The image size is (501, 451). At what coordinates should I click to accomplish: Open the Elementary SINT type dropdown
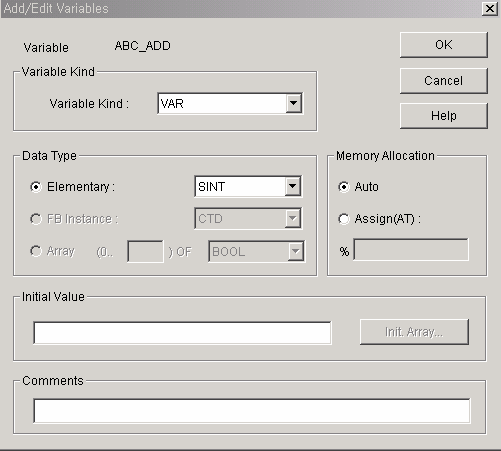(x=293, y=186)
